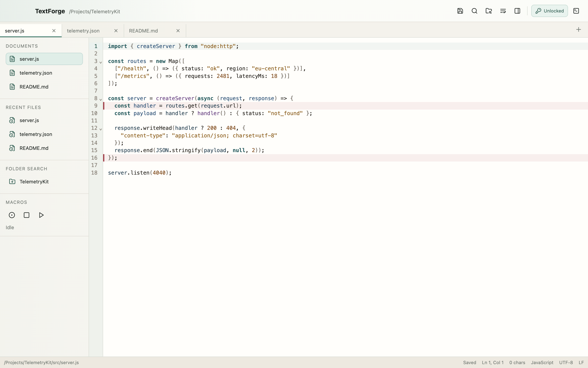The height and width of the screenshot is (368, 588).
Task: Toggle word wrap icon in toolbar
Action: click(503, 11)
